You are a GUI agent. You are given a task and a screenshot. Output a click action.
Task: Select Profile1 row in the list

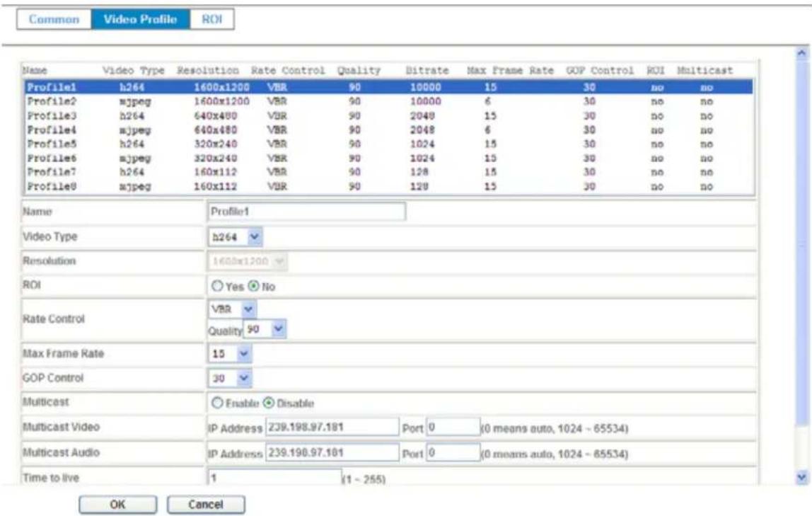[388, 87]
